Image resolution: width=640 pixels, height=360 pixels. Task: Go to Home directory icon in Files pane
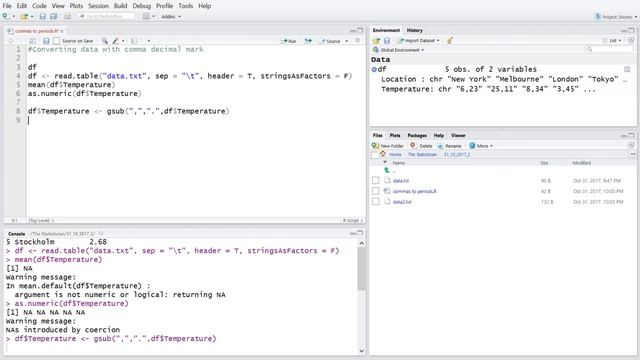tap(382, 154)
